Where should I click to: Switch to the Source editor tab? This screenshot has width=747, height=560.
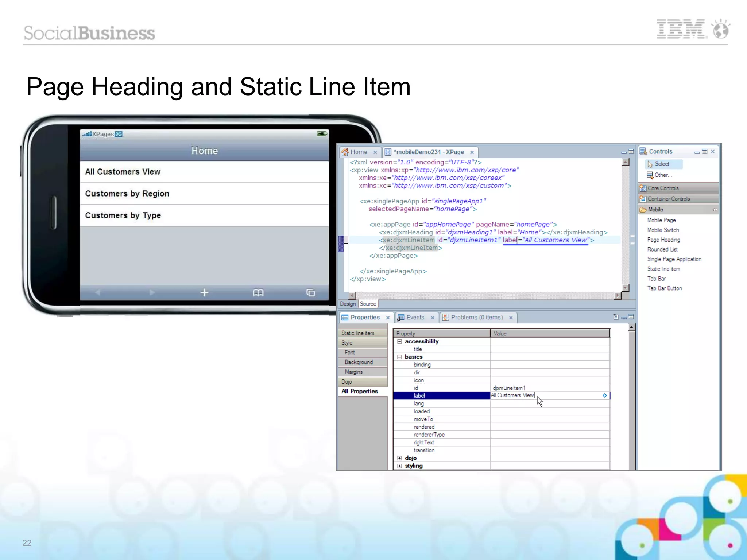368,304
